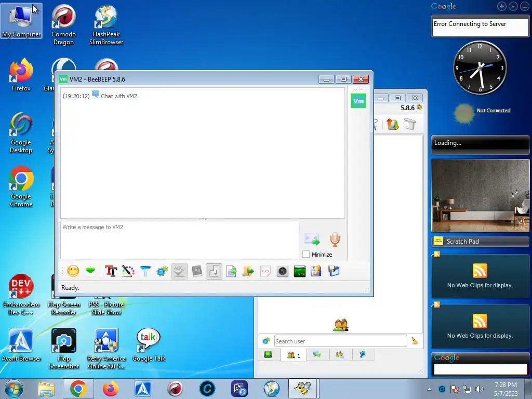Switch to the blue flag tab

point(363,355)
